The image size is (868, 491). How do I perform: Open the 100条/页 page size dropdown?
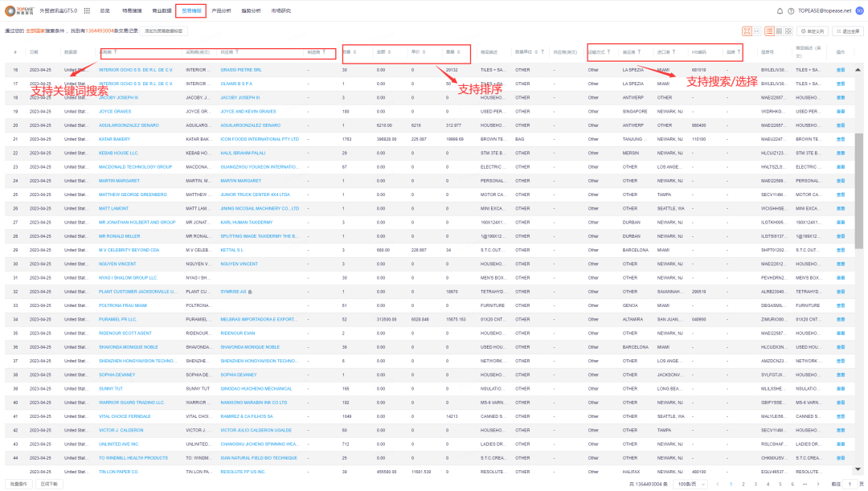click(692, 484)
